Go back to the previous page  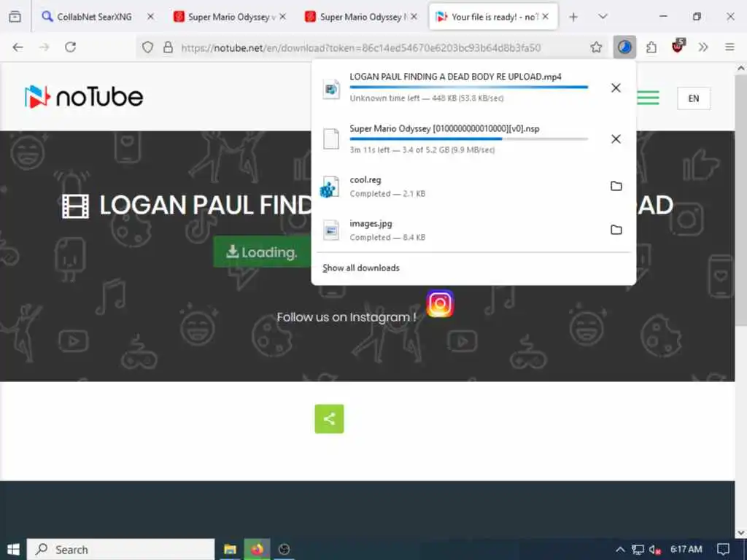18,47
